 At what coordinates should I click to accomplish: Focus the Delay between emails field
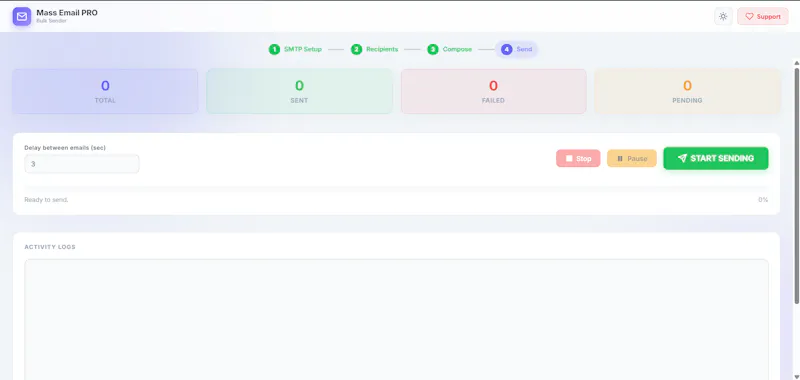(82, 164)
